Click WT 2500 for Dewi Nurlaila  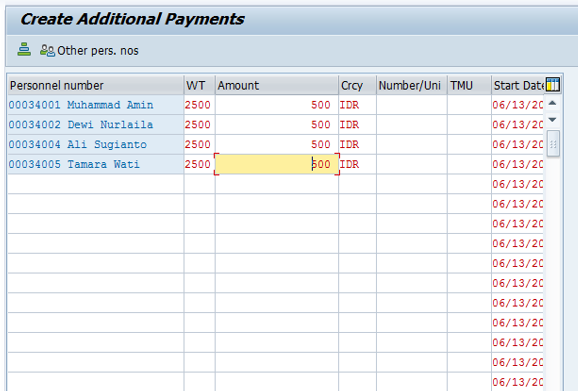(x=199, y=125)
